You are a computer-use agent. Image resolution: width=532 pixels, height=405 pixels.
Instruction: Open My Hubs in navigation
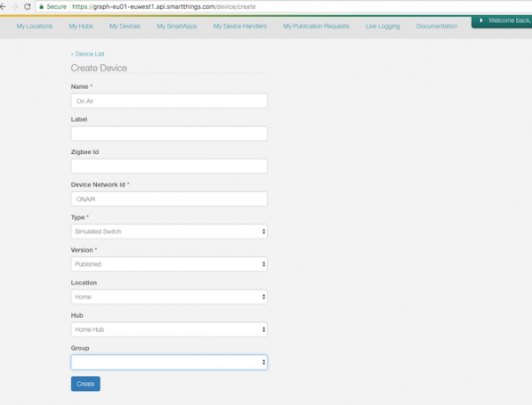pos(81,26)
